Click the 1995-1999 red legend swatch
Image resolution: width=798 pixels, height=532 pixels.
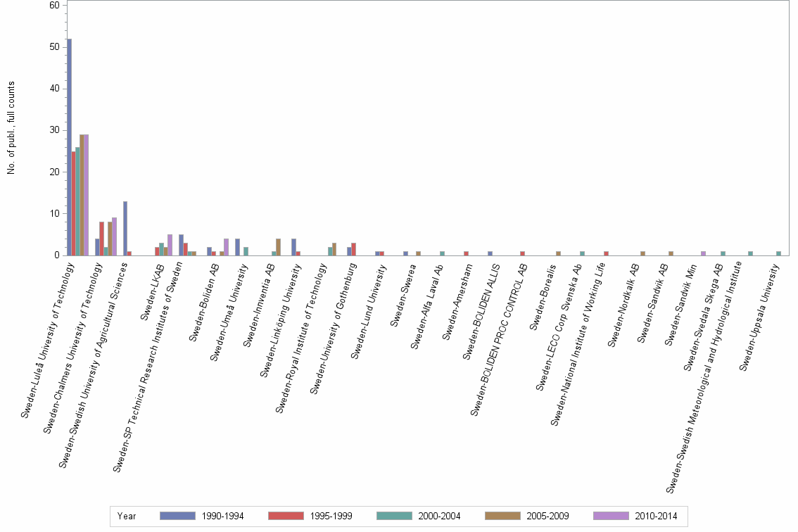click(286, 516)
